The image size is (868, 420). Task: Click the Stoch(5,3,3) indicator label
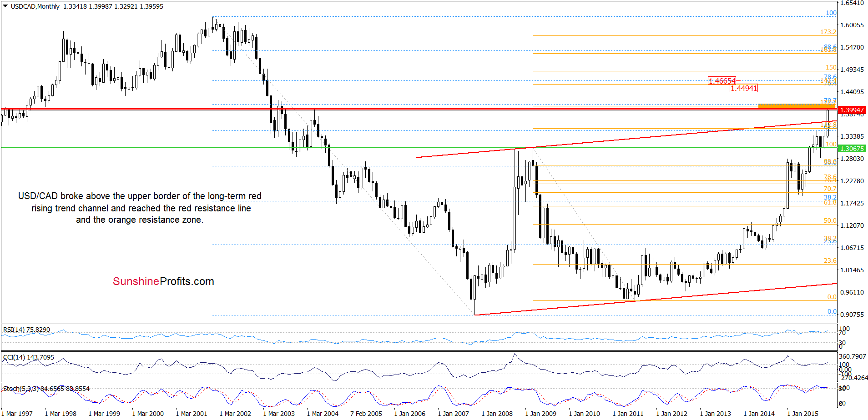click(x=46, y=389)
